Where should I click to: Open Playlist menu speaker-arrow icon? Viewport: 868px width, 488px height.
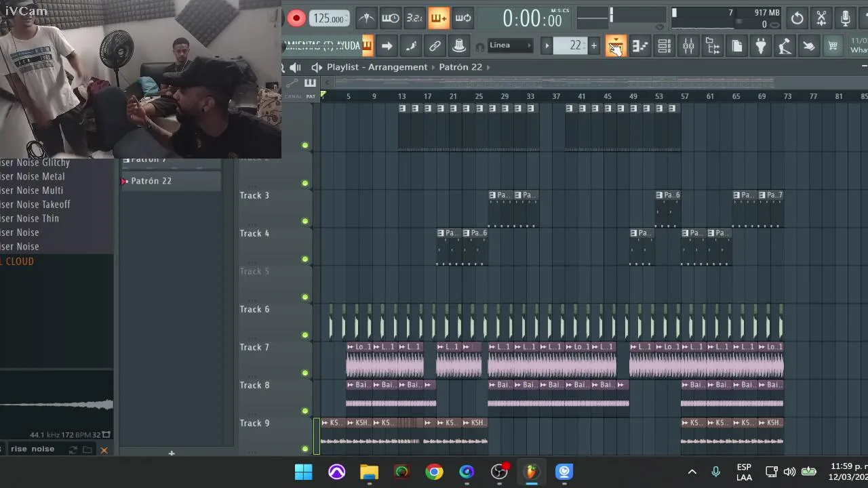(x=317, y=67)
